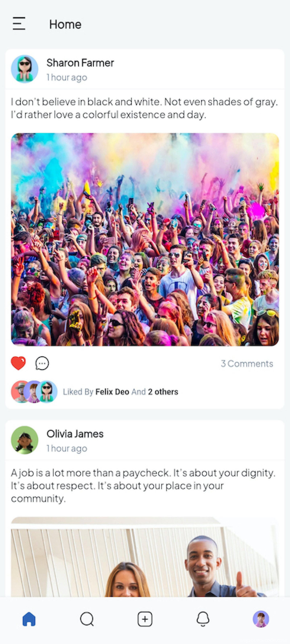The height and width of the screenshot is (644, 290).
Task: Click Olivia James's name
Action: (75, 434)
